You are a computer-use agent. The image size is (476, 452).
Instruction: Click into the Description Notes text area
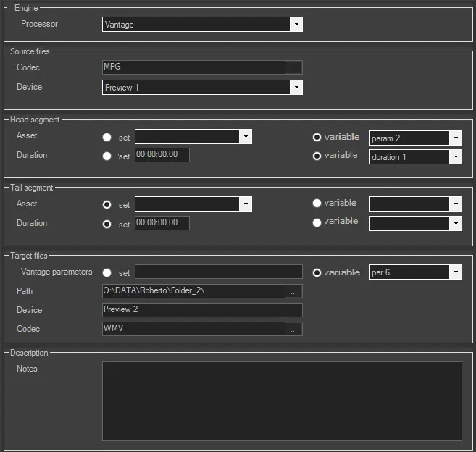pyautogui.click(x=282, y=401)
